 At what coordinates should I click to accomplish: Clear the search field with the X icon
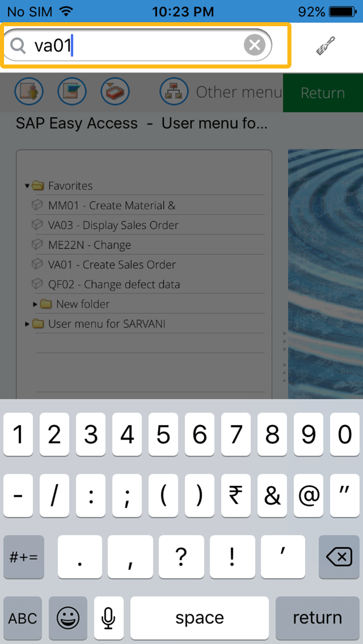pyautogui.click(x=255, y=46)
